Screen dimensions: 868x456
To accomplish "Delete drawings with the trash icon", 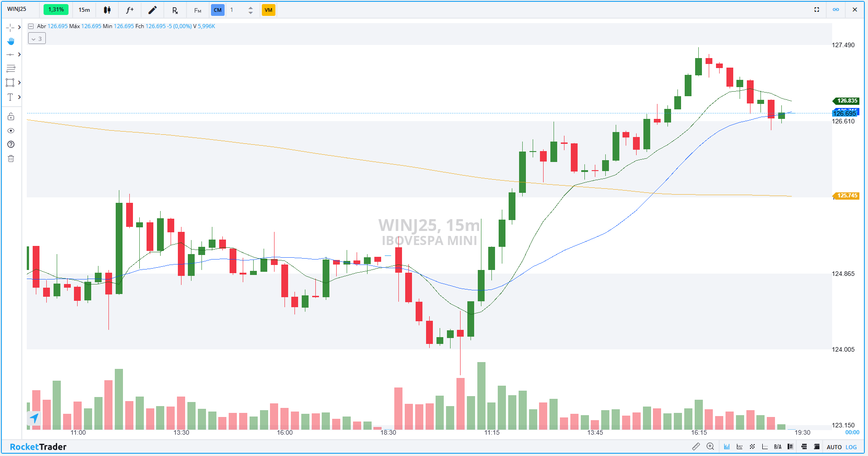I will coord(11,158).
